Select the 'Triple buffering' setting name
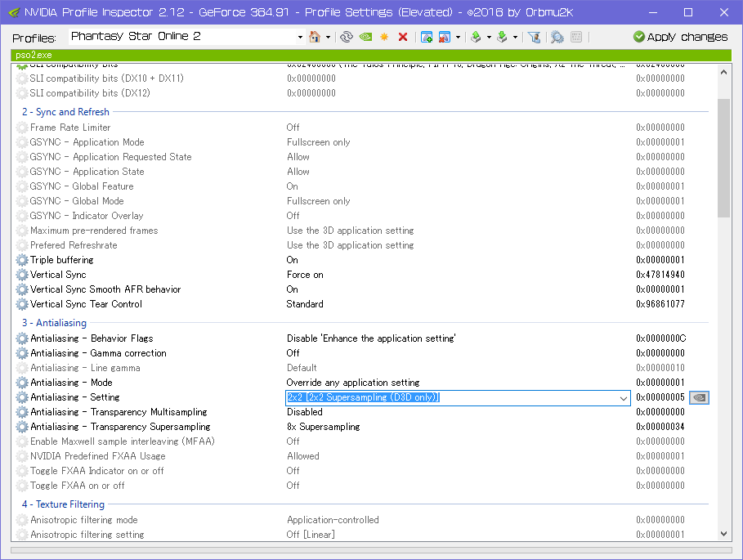743x560 pixels. coord(62,260)
